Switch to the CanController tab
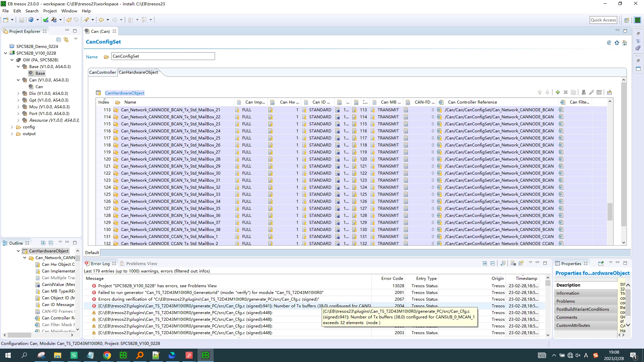This screenshot has width=644, height=362. (x=103, y=72)
